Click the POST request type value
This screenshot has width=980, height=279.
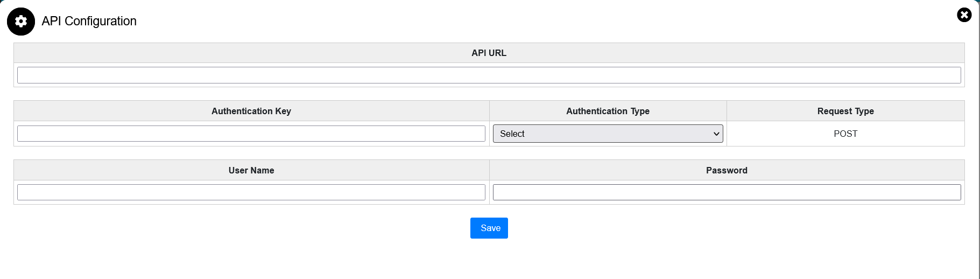coord(845,134)
